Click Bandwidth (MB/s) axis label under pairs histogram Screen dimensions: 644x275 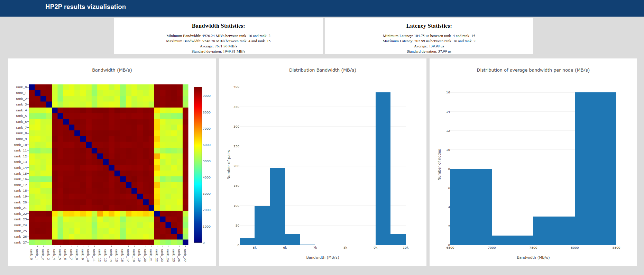coord(323,257)
